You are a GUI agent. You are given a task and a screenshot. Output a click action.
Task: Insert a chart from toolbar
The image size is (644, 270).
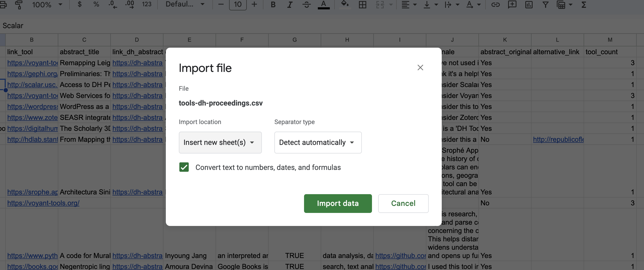pyautogui.click(x=529, y=5)
